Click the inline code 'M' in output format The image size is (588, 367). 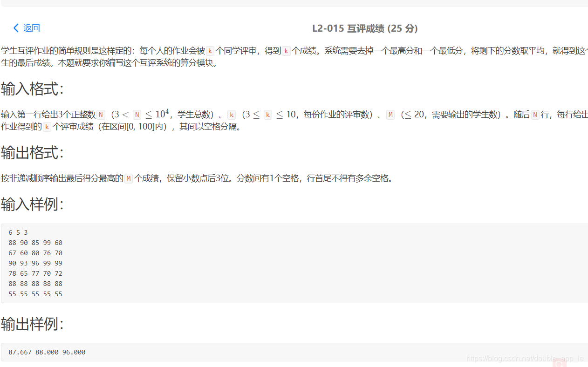click(129, 178)
